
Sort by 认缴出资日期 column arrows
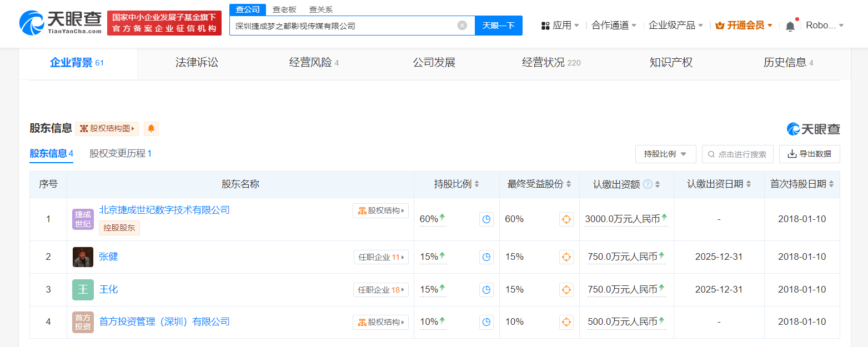click(749, 184)
